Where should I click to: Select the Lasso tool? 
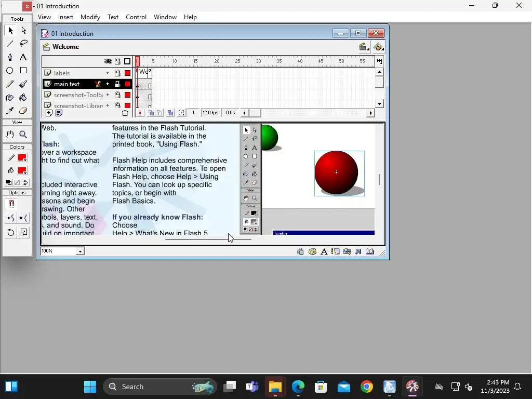point(23,44)
